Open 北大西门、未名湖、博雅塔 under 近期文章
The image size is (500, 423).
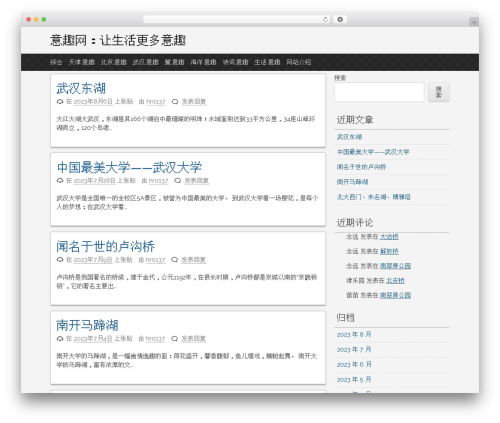click(373, 197)
